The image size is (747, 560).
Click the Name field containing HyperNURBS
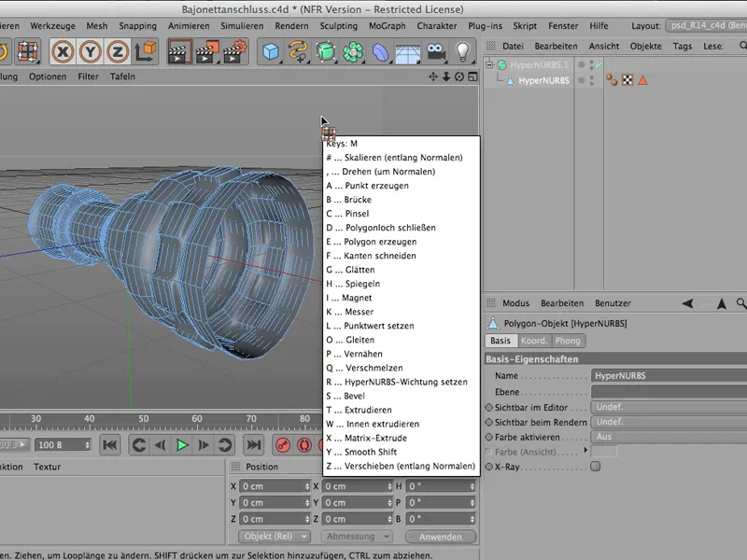(669, 376)
